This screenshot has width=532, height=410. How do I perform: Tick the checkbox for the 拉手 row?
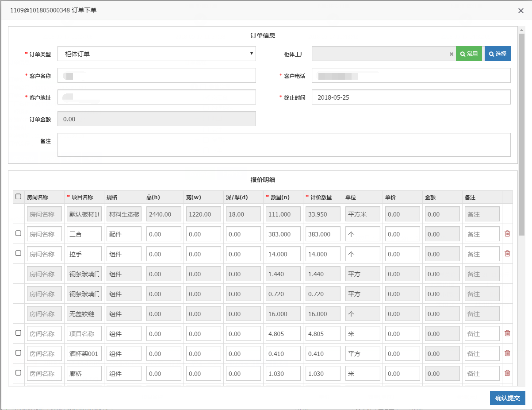click(18, 253)
